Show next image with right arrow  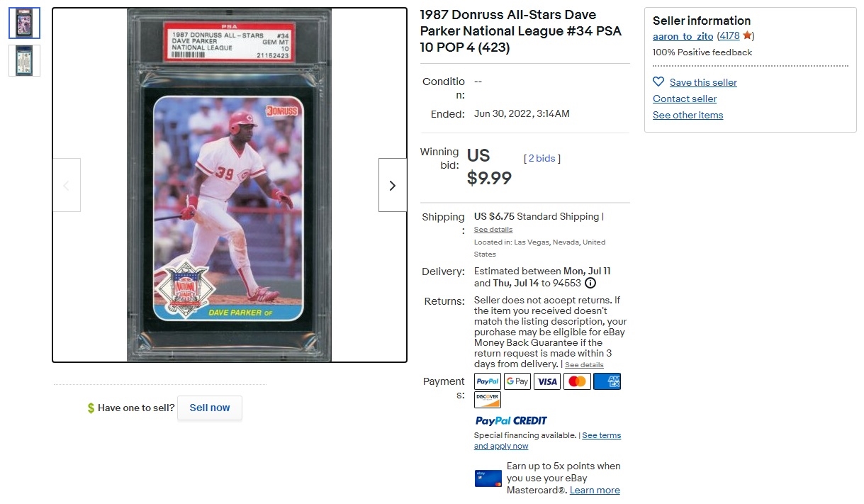click(393, 185)
